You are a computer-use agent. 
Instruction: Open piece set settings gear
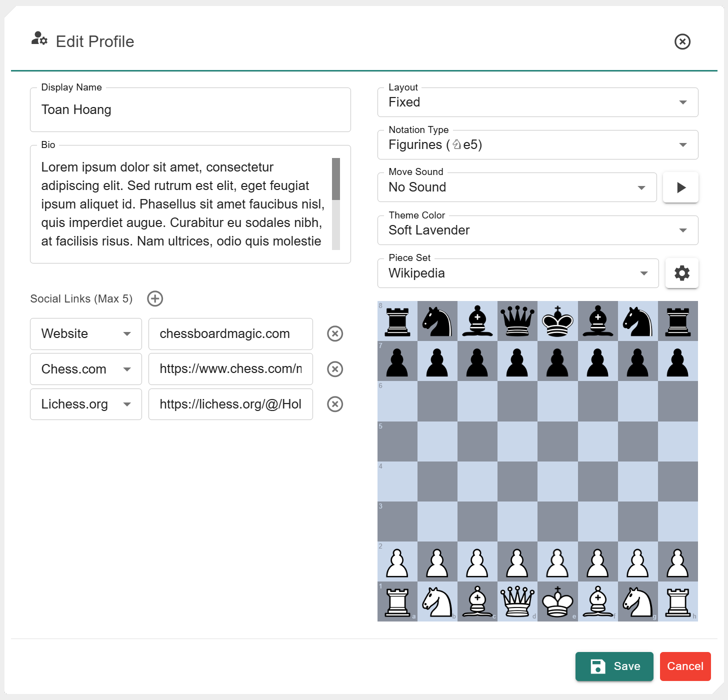click(x=681, y=273)
